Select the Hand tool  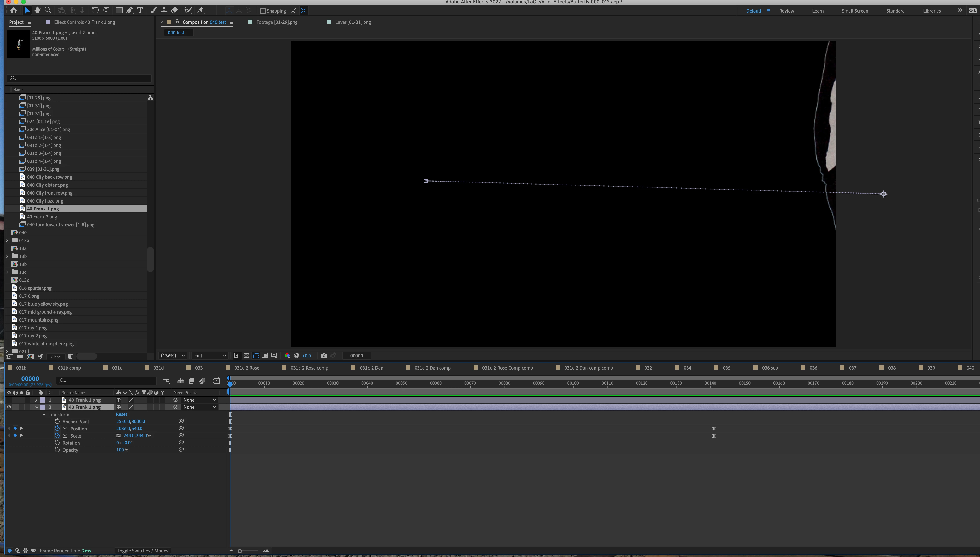point(38,10)
